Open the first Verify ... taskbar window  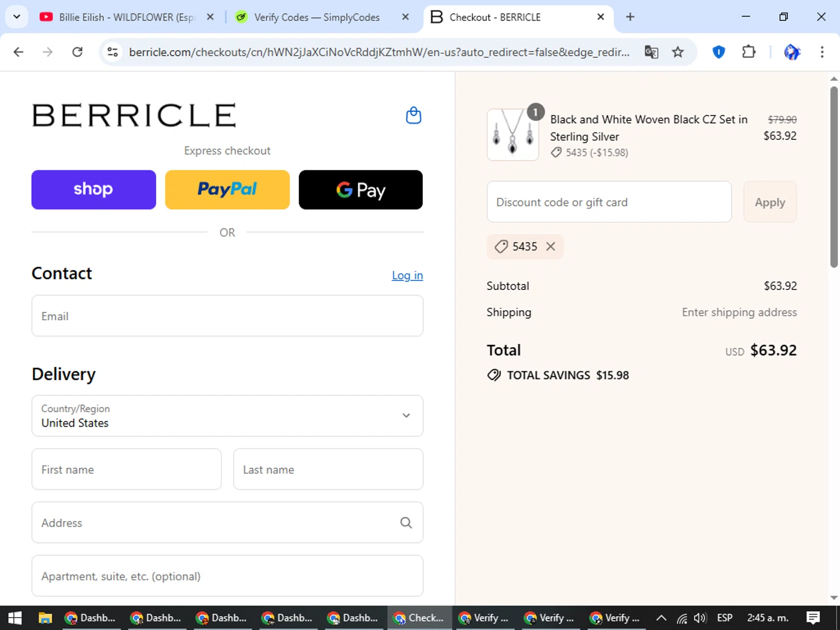[x=484, y=618]
